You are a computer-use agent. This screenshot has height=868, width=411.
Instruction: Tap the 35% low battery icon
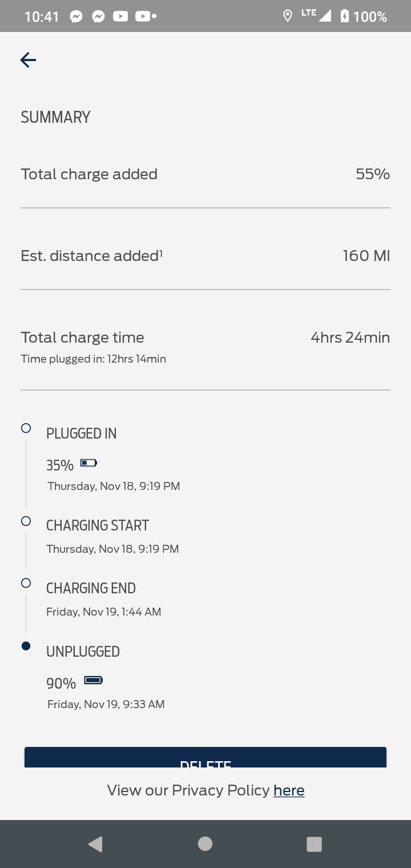[x=88, y=463]
